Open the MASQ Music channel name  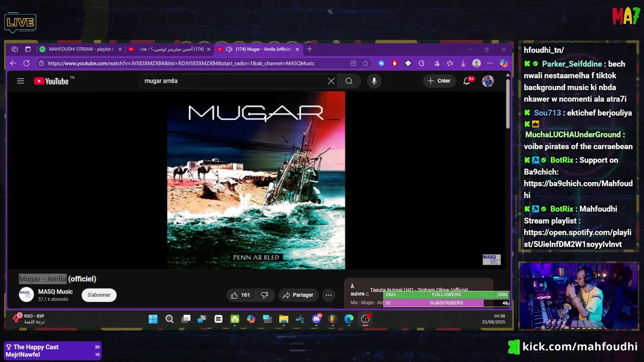pos(55,292)
